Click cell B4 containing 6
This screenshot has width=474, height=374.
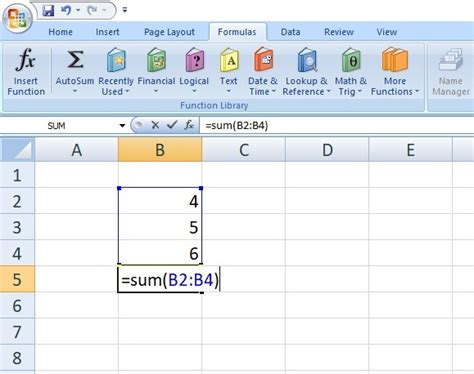pyautogui.click(x=160, y=253)
